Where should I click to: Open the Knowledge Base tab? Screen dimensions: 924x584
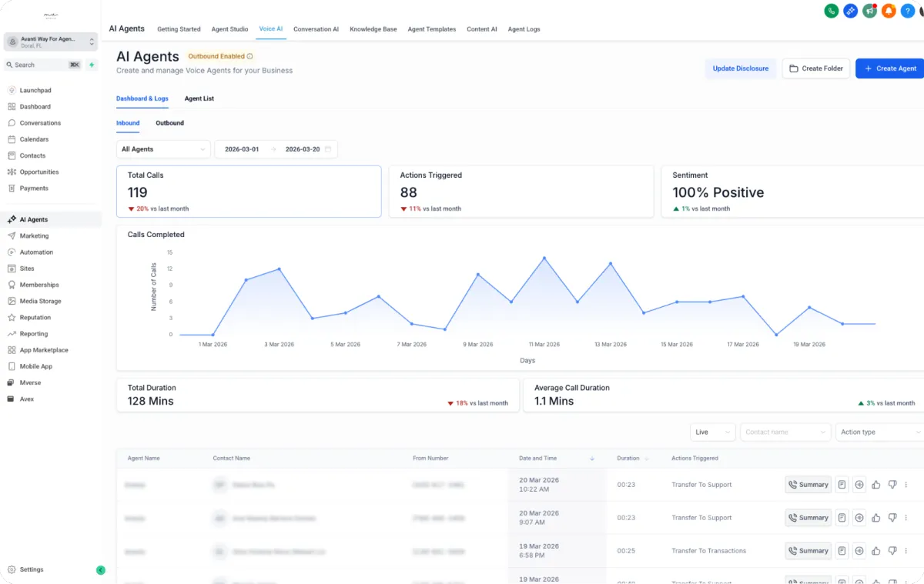tap(373, 29)
